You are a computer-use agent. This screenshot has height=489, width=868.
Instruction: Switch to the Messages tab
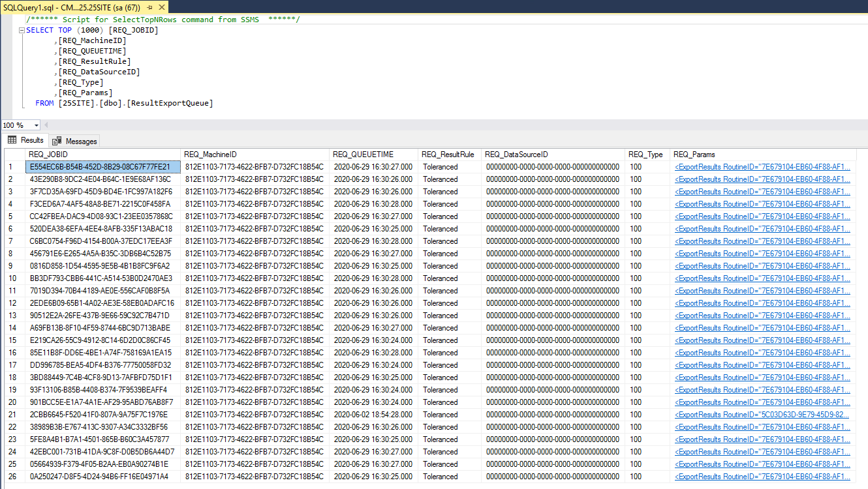pyautogui.click(x=75, y=141)
